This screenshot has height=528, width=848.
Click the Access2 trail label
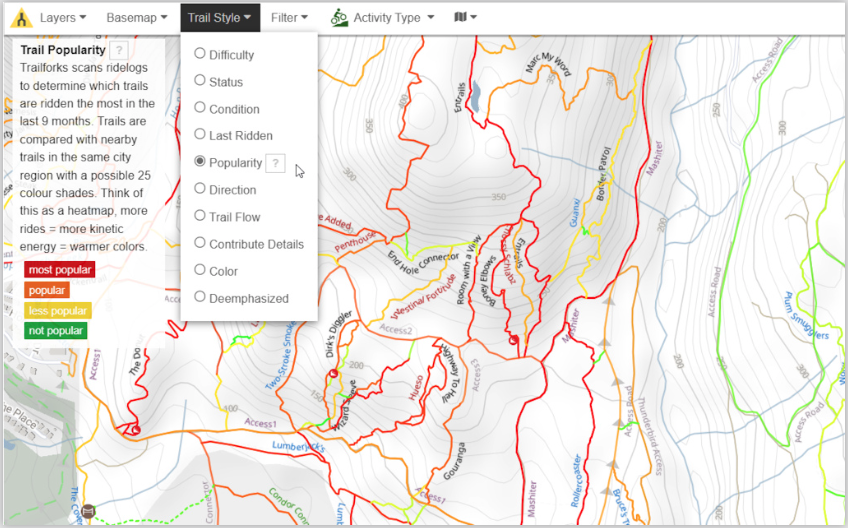point(396,329)
